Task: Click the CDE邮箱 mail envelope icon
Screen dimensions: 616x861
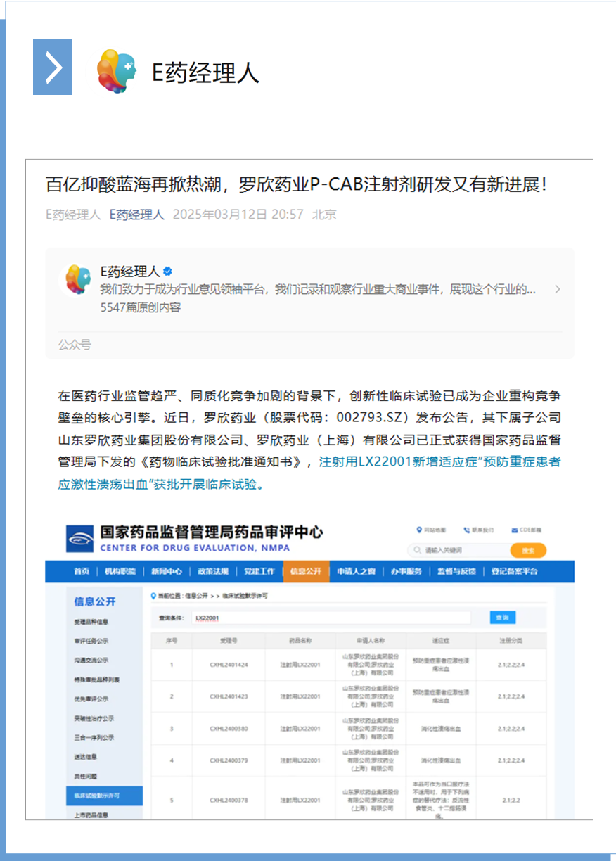Action: click(513, 530)
